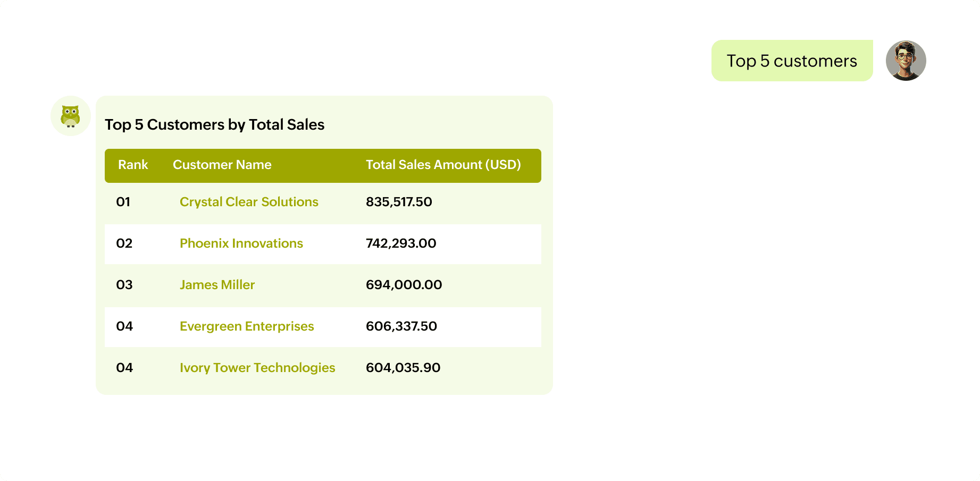980x481 pixels.
Task: Sort by the Rank column header
Action: [133, 165]
